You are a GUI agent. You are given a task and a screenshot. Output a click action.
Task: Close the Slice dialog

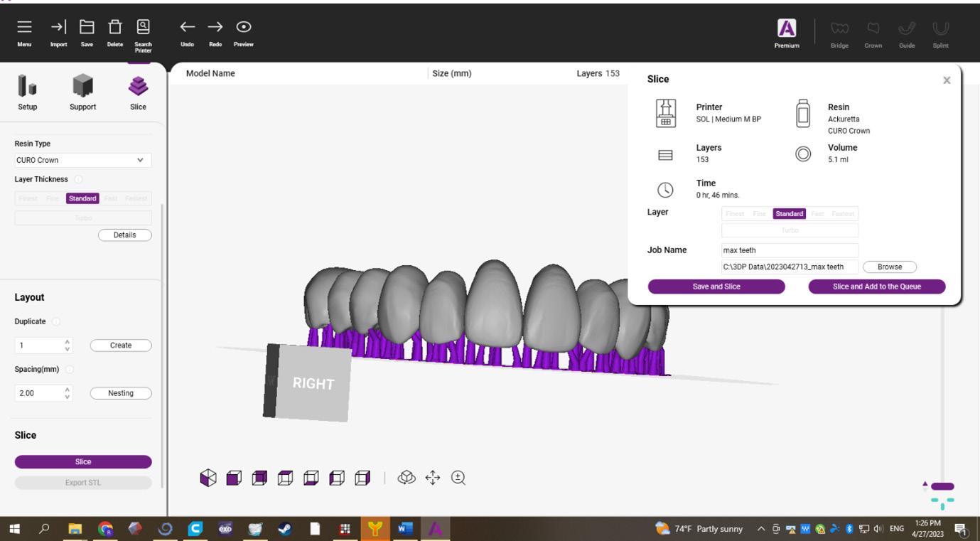coord(947,80)
